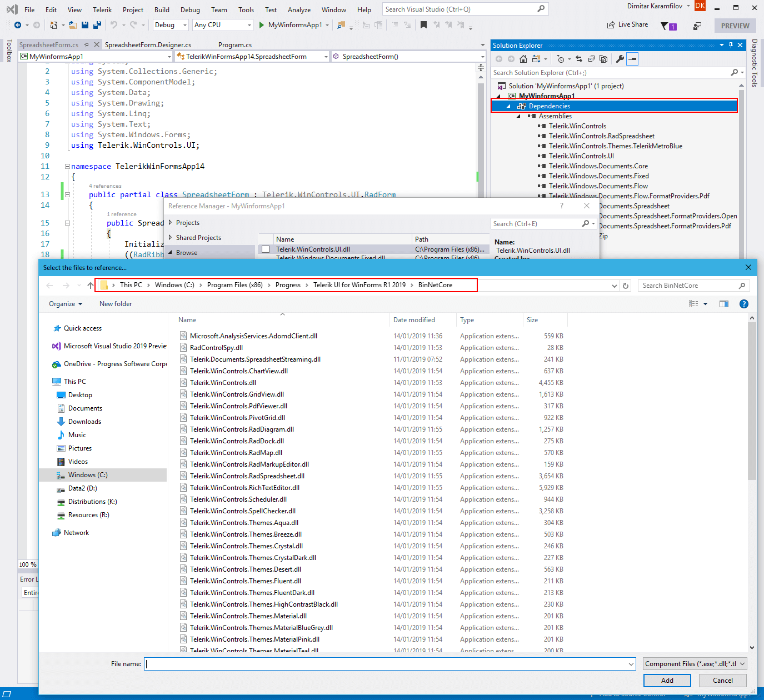Viewport: 764px width, 700px height.
Task: Save the current file with the floppy icon
Action: [85, 25]
